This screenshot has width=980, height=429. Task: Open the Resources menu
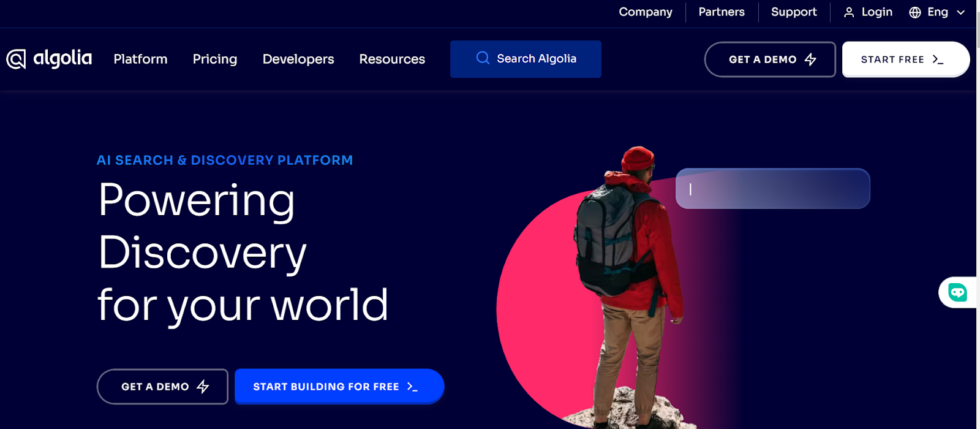pos(392,59)
